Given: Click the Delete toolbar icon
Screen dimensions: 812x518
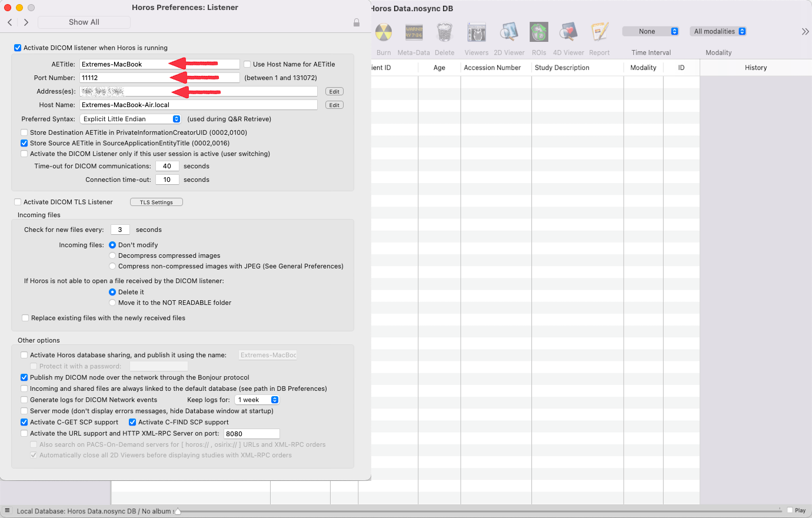Looking at the screenshot, I should pyautogui.click(x=445, y=32).
